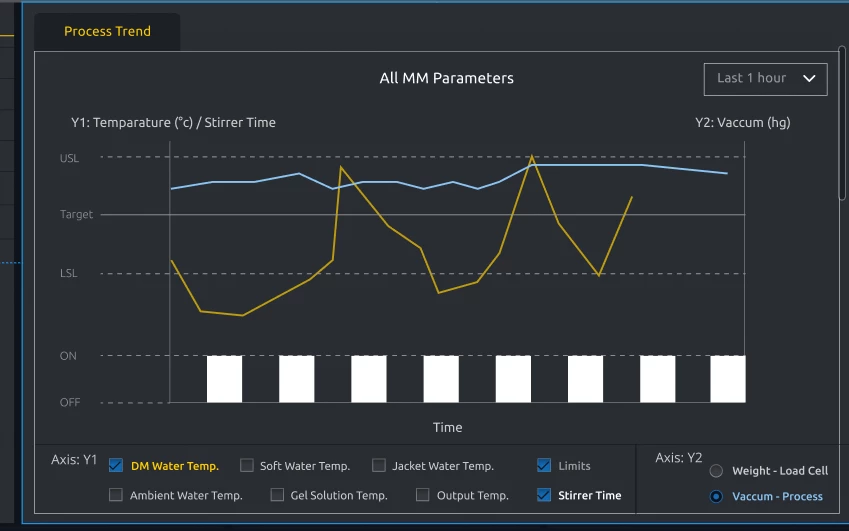Enable the Soft Water Temp. checkbox

(247, 466)
